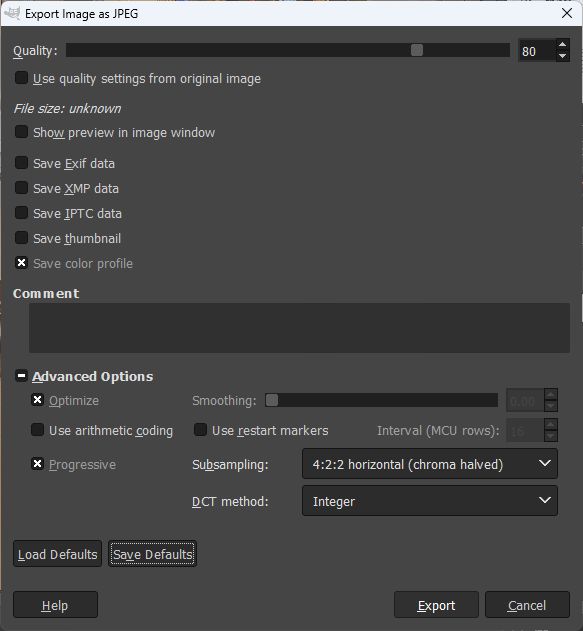Increase MCU rows interval with up arrow
This screenshot has width=583, height=631.
[x=551, y=425]
